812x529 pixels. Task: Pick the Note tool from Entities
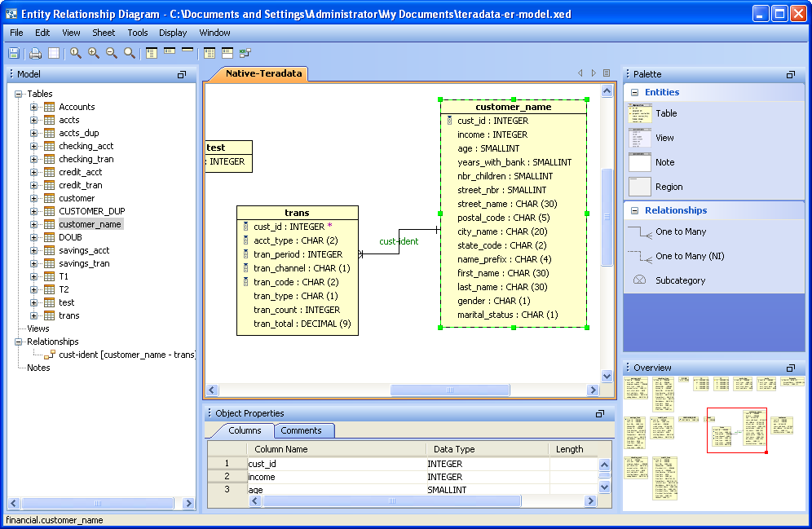(664, 162)
